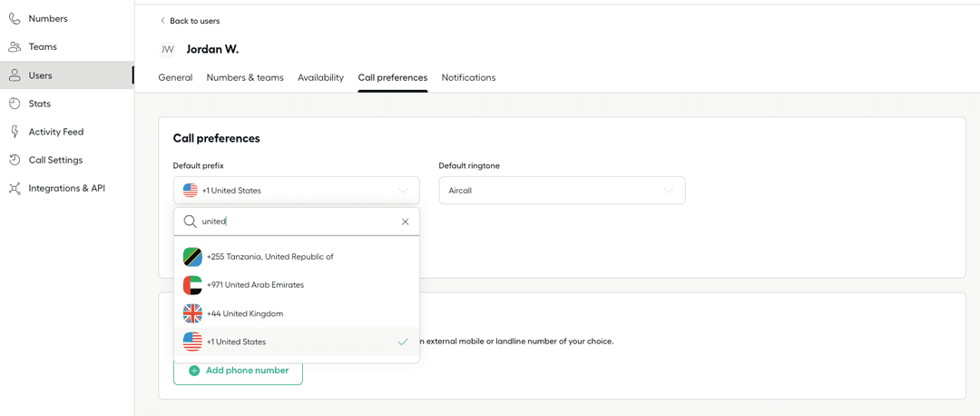Click the Add phone number button
This screenshot has width=980, height=416.
238,371
